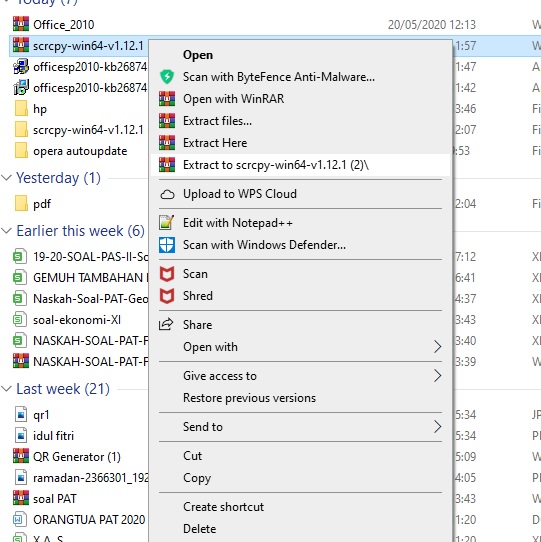Click the folder icon next to pdf

(x=21, y=204)
